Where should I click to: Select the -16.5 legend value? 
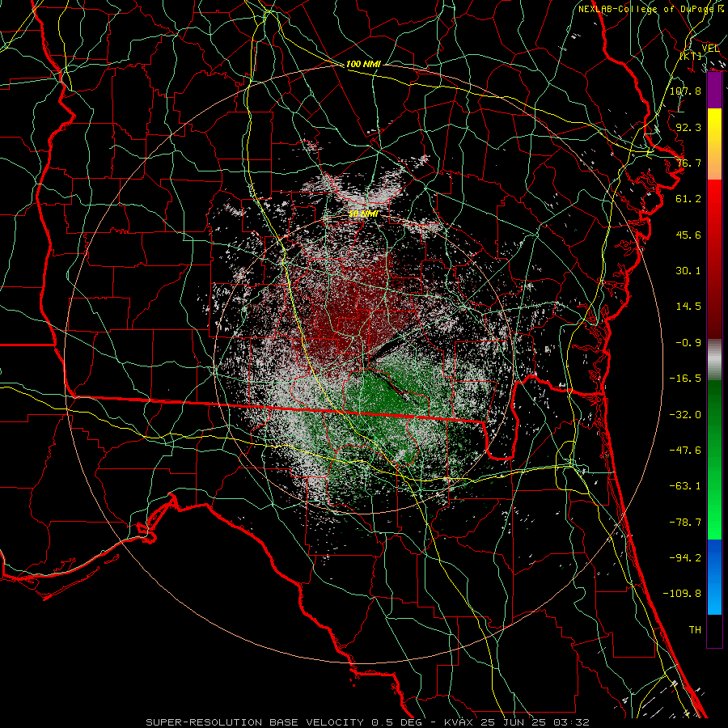point(685,379)
